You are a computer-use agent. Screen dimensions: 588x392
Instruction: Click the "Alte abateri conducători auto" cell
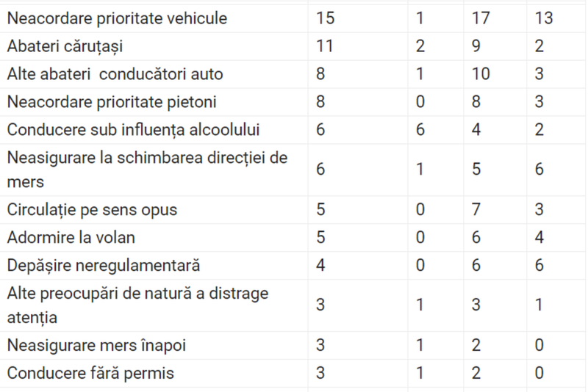pyautogui.click(x=115, y=74)
